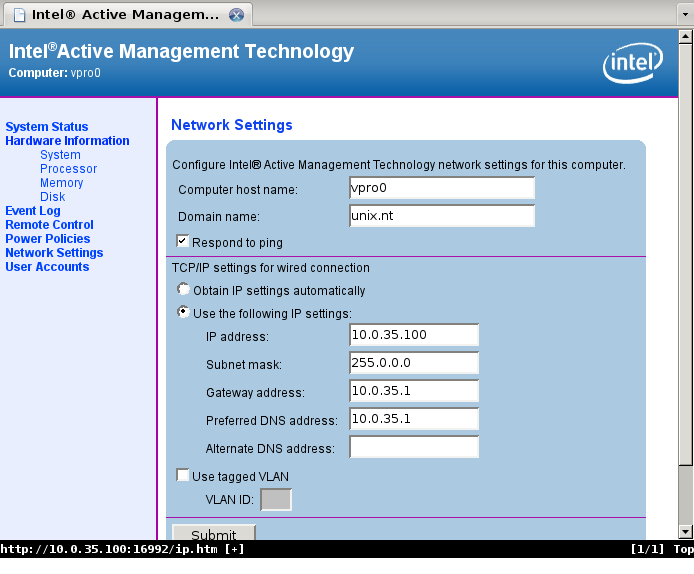Open Network Settings in sidebar

click(54, 253)
